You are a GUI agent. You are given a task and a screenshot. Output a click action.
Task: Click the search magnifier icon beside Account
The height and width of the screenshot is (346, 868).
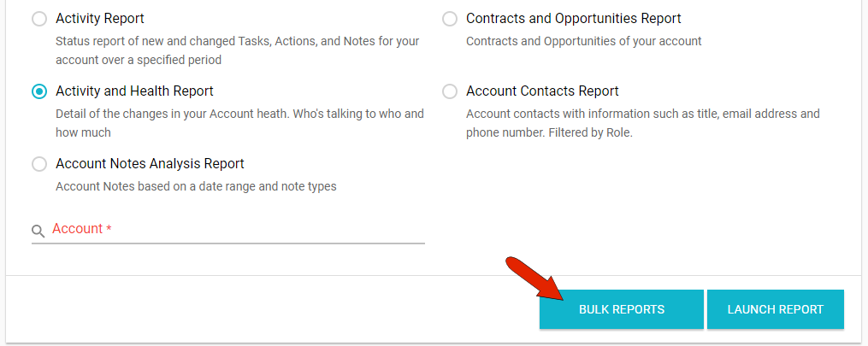[38, 231]
